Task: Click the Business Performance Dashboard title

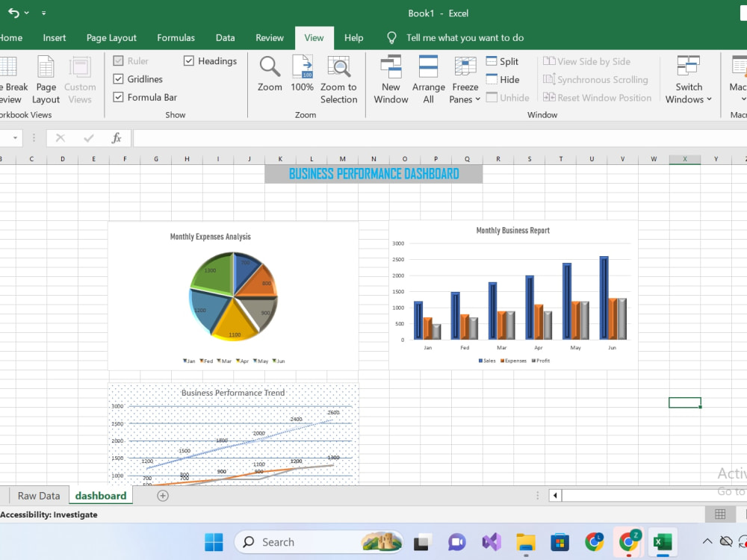Action: [x=374, y=174]
